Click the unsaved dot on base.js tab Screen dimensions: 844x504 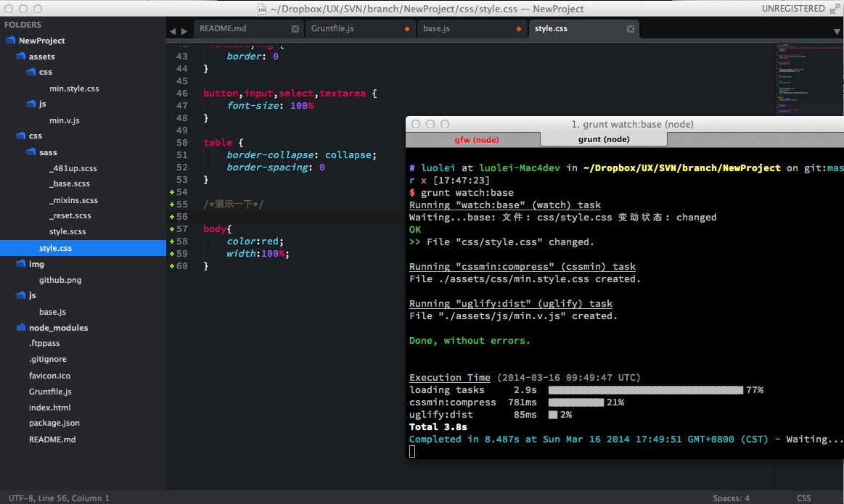(x=518, y=29)
